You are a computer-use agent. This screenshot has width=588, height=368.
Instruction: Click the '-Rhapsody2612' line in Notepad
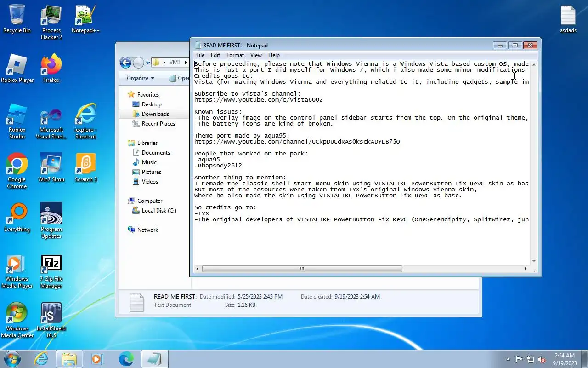[x=218, y=165]
